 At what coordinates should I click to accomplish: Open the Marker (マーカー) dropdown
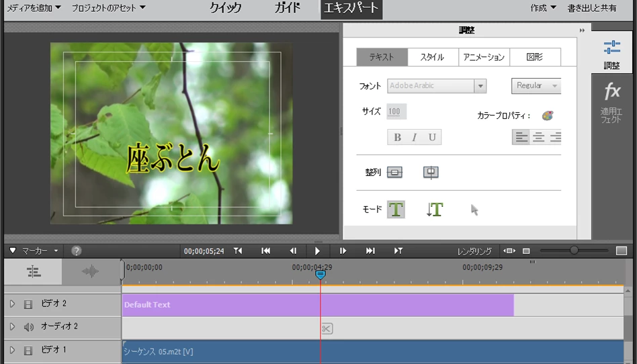click(x=40, y=251)
